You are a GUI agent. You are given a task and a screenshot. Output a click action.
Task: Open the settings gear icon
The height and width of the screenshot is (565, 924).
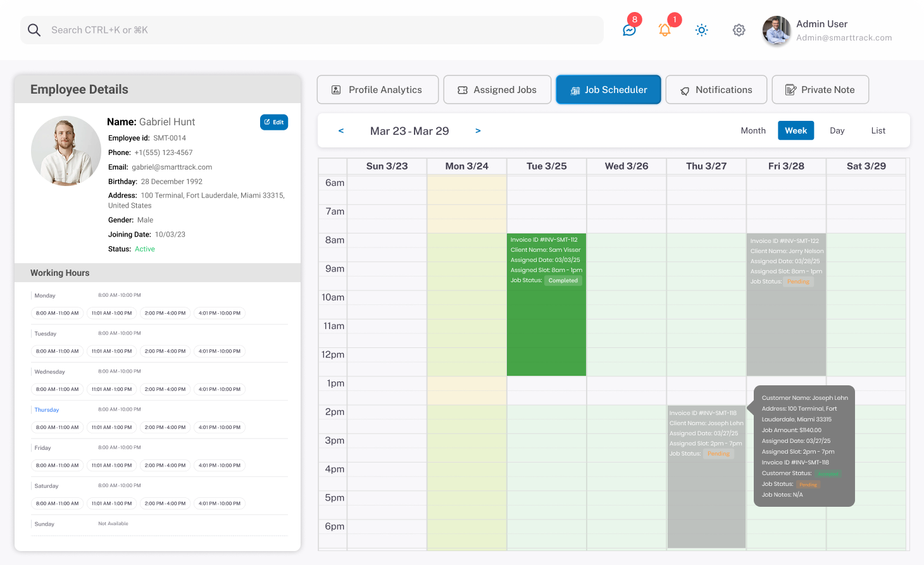pyautogui.click(x=739, y=30)
